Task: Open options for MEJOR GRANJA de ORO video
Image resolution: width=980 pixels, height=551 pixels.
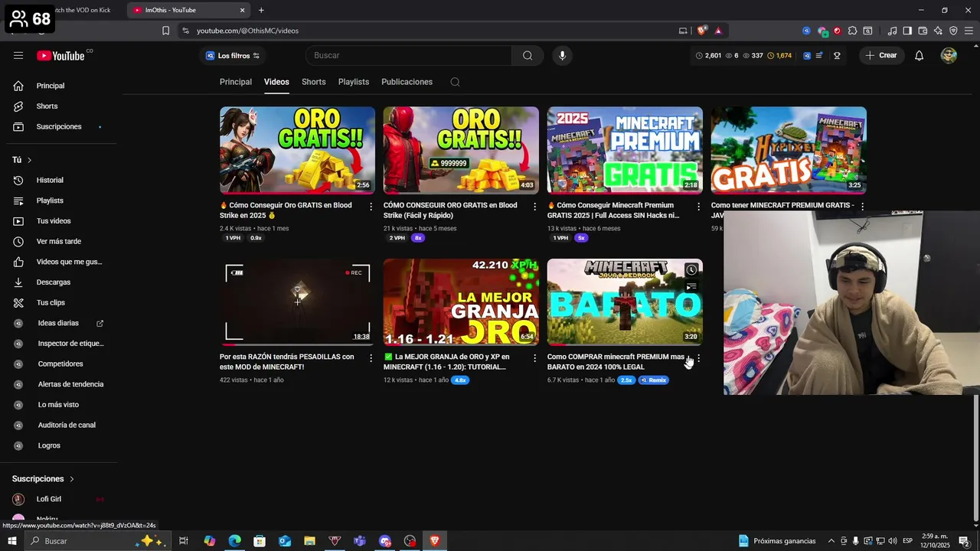Action: tap(535, 358)
